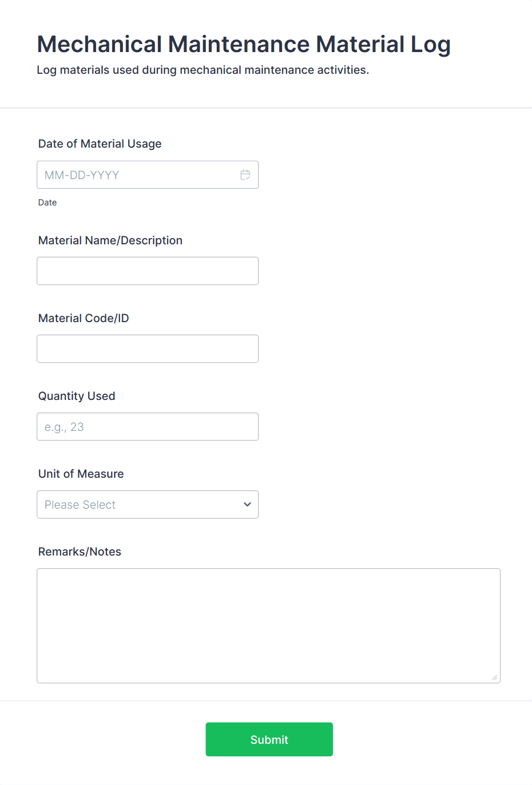This screenshot has width=532, height=785.
Task: Click the Date helper text below the field
Action: tap(47, 203)
